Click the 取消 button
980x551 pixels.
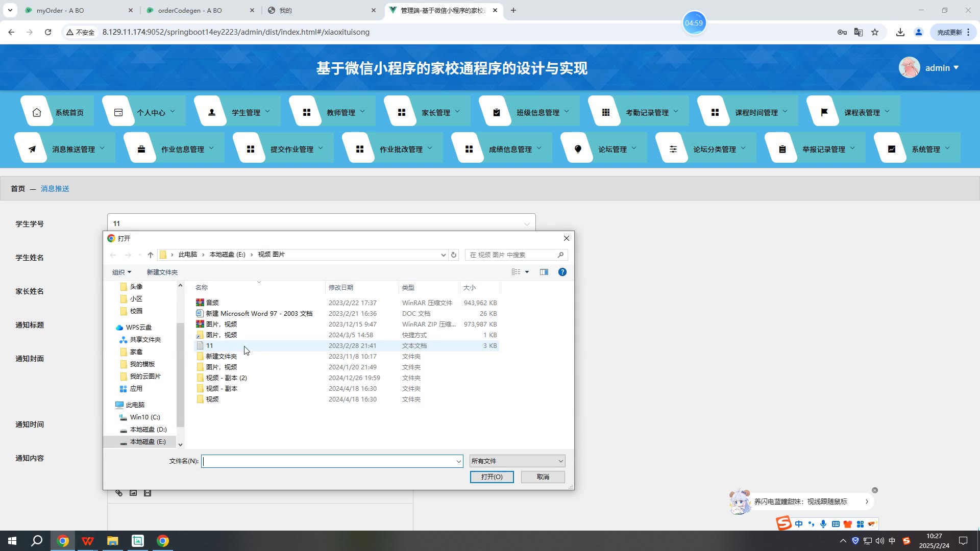point(543,477)
